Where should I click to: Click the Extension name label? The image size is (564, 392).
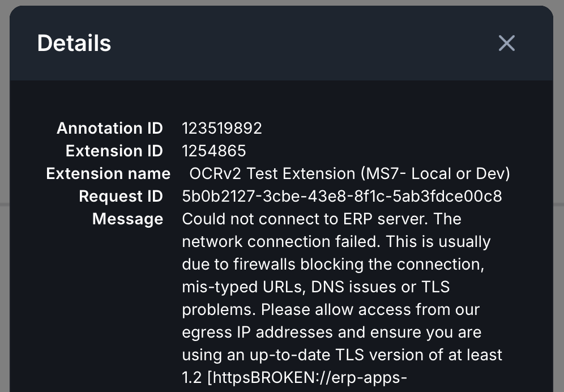pos(108,174)
